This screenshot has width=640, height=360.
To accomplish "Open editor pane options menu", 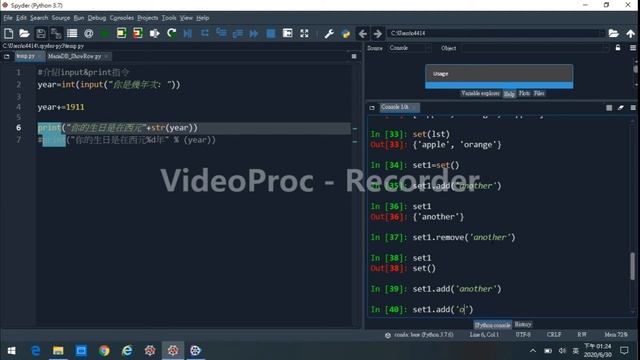I will [x=354, y=56].
